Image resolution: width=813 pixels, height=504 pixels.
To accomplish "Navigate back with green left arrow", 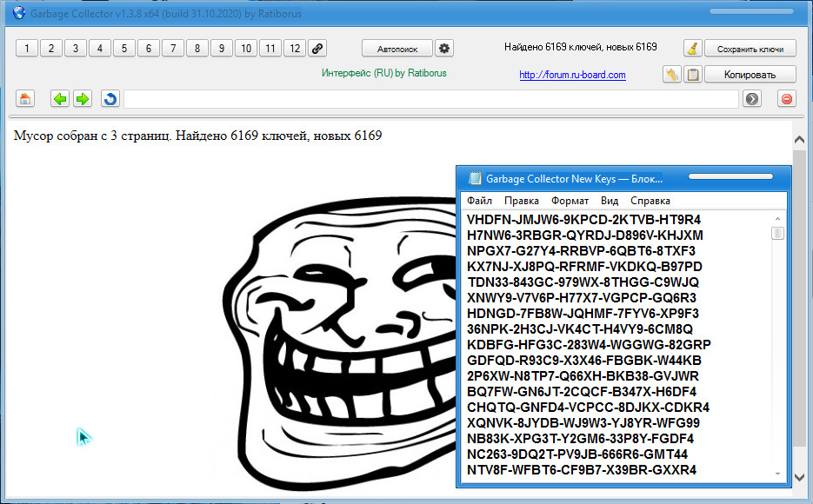I will 60,99.
